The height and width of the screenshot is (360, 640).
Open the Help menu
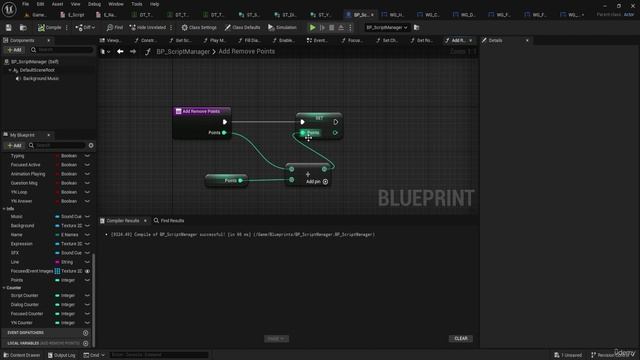154,4
